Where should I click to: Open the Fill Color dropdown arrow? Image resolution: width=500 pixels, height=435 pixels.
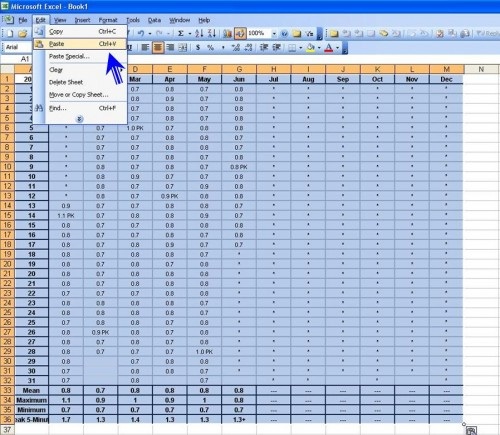click(x=319, y=48)
